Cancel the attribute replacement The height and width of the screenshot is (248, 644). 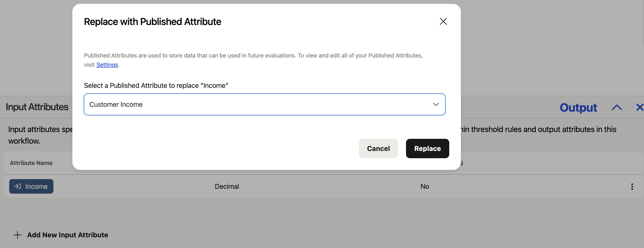378,149
